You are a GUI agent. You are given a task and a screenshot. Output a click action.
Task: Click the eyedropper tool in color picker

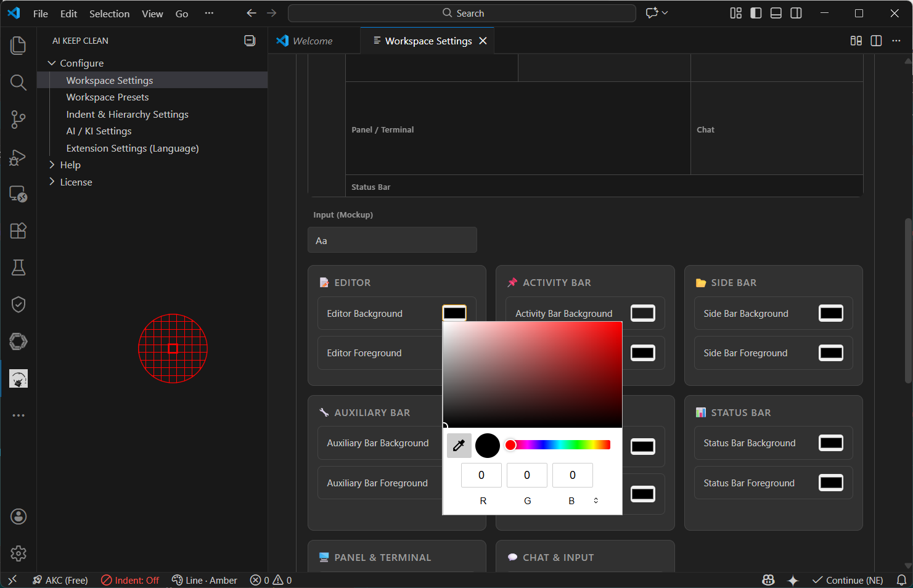[459, 446]
